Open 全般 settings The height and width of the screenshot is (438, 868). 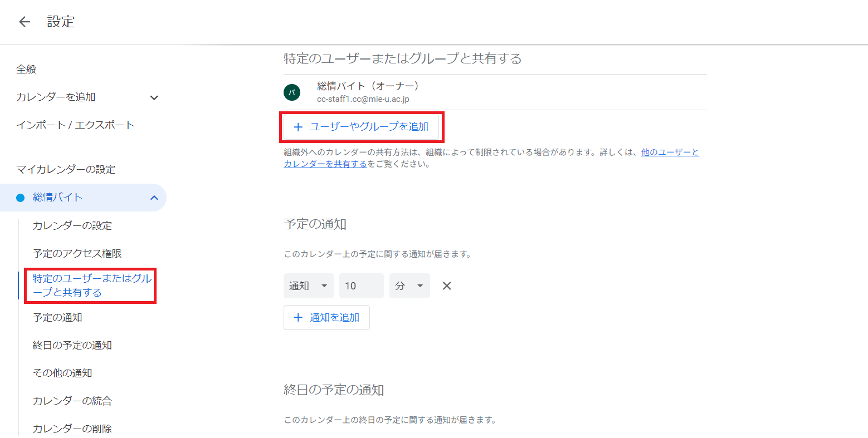pos(26,70)
